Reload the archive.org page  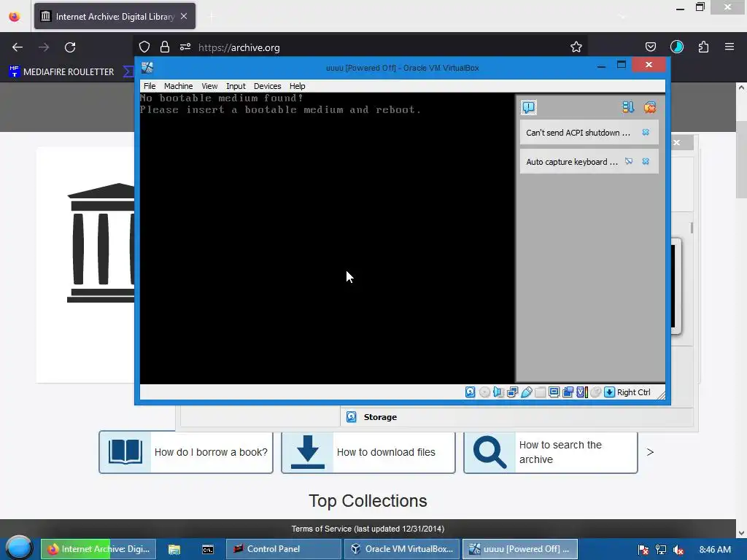pos(70,47)
